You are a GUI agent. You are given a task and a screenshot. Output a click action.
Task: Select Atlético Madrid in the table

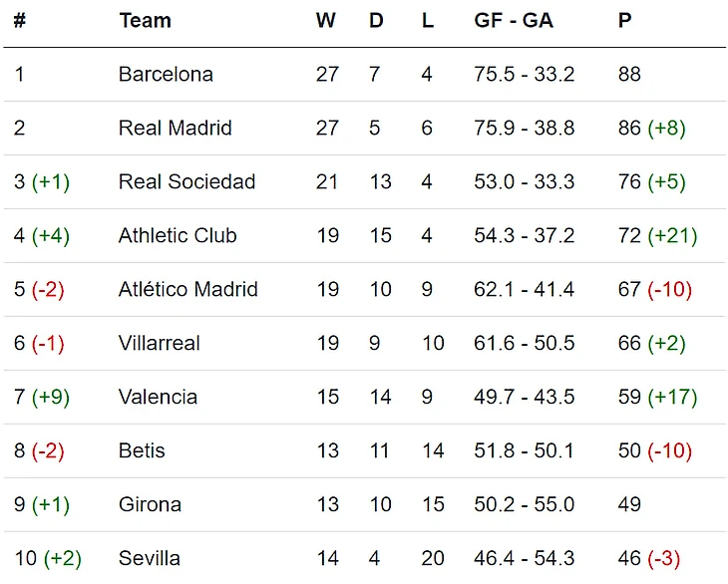[x=187, y=290]
